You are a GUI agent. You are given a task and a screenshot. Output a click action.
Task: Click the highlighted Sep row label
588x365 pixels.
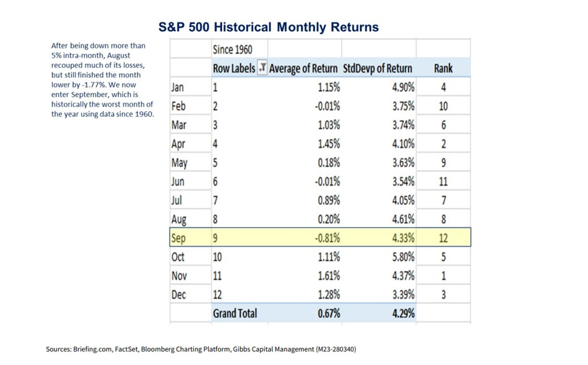(178, 238)
